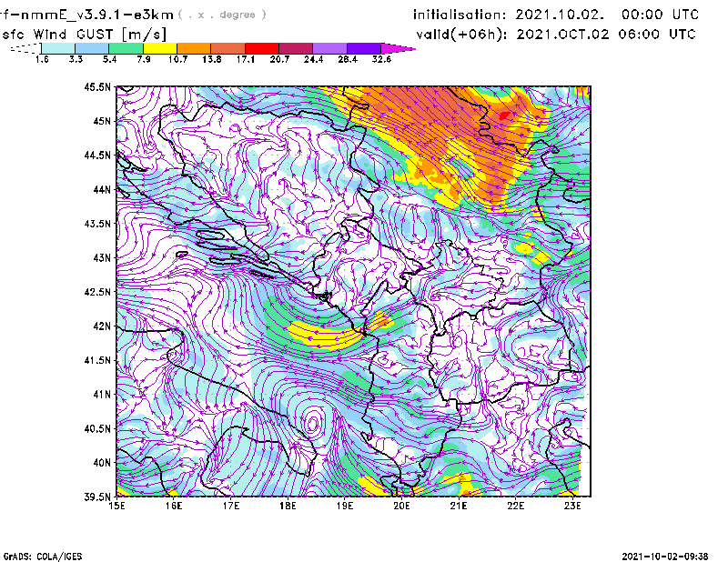
Task: Click the "22E" longitude label
Action: [x=515, y=506]
